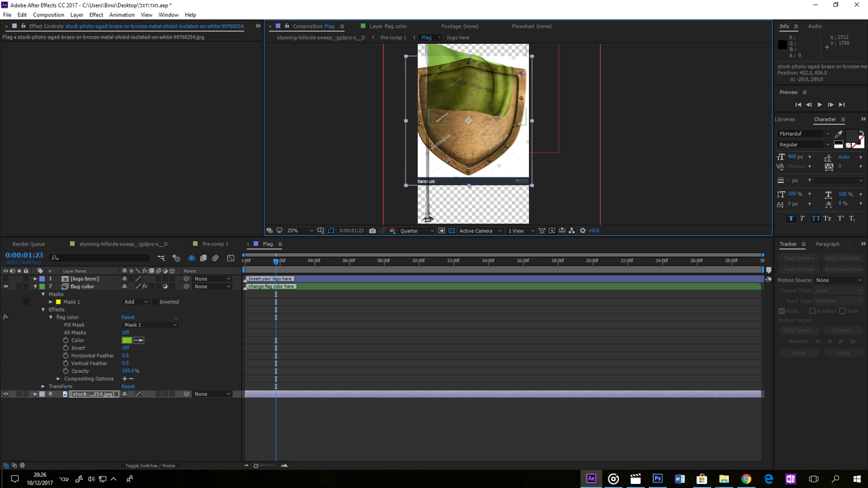868x488 pixels.
Task: Hide the flag color layer
Action: pyautogui.click(x=5, y=287)
